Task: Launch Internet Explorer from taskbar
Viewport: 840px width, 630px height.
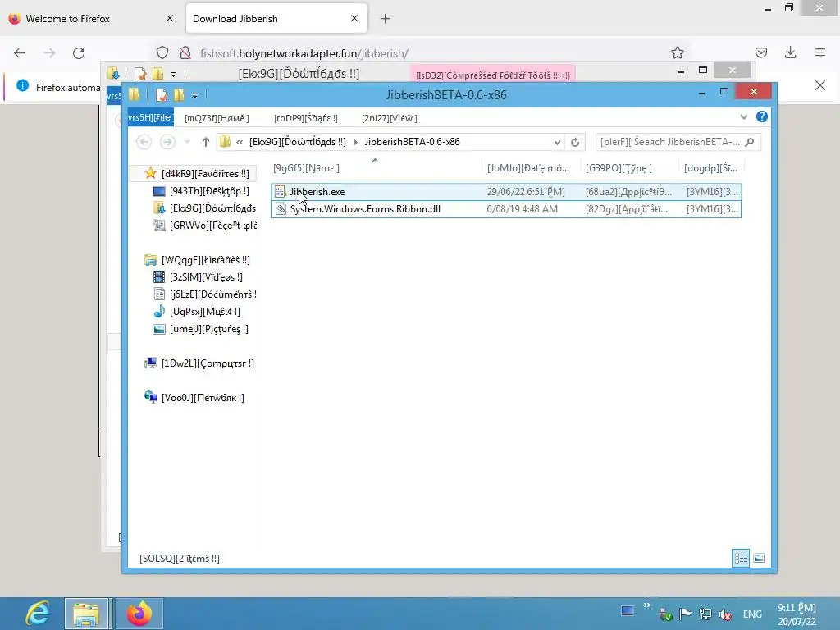Action: (38, 614)
